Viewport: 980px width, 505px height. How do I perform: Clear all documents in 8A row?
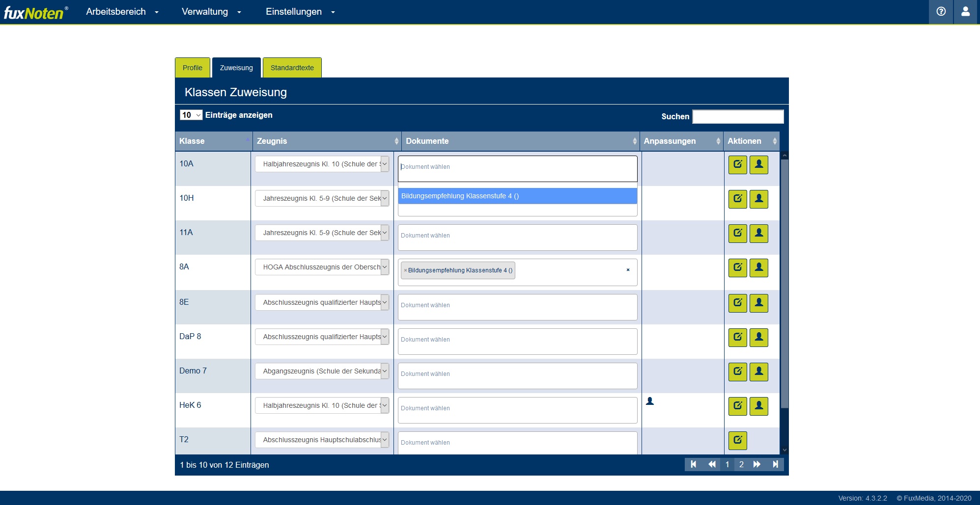coord(628,270)
